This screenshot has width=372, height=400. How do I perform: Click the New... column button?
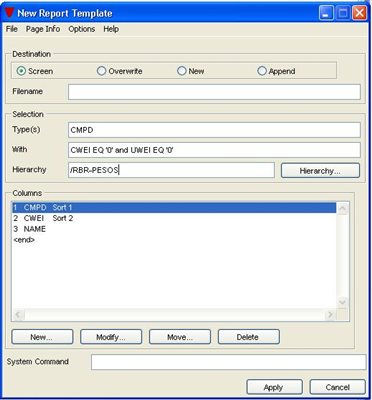pyautogui.click(x=42, y=337)
